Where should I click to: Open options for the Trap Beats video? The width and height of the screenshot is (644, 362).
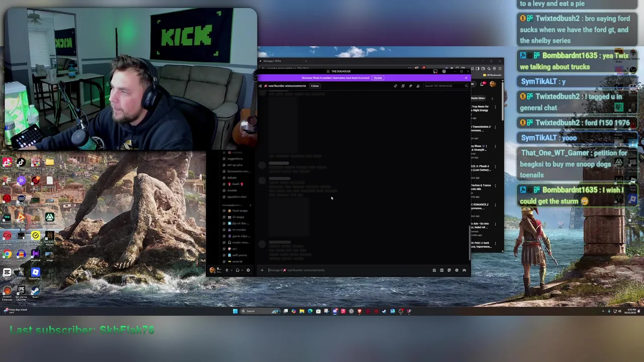coord(495,107)
